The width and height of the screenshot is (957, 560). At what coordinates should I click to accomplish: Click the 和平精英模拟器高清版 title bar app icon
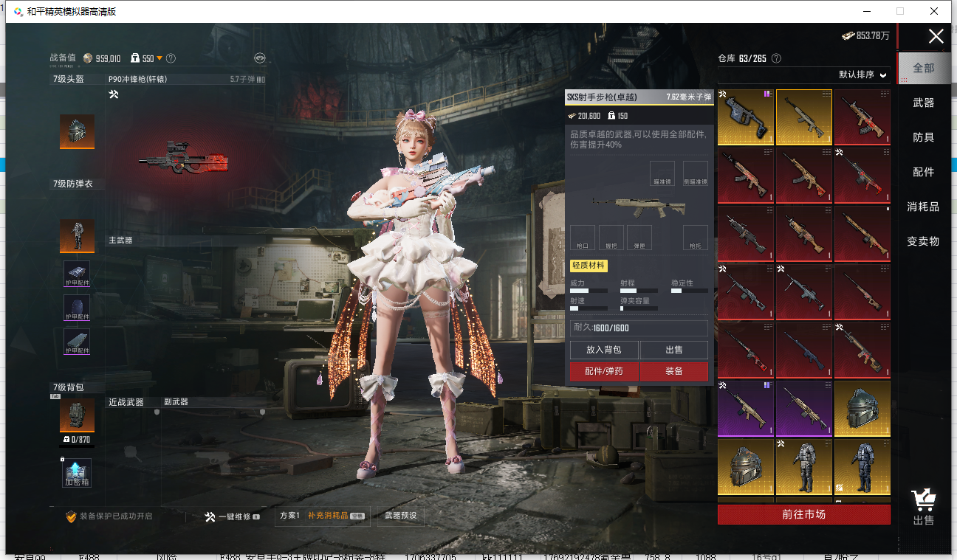[x=17, y=11]
